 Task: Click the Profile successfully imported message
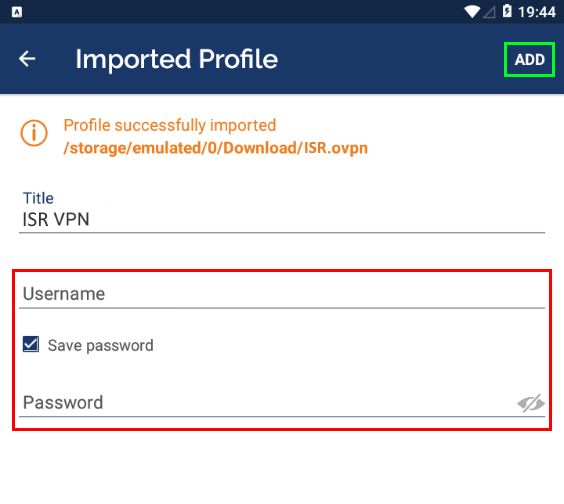click(170, 126)
